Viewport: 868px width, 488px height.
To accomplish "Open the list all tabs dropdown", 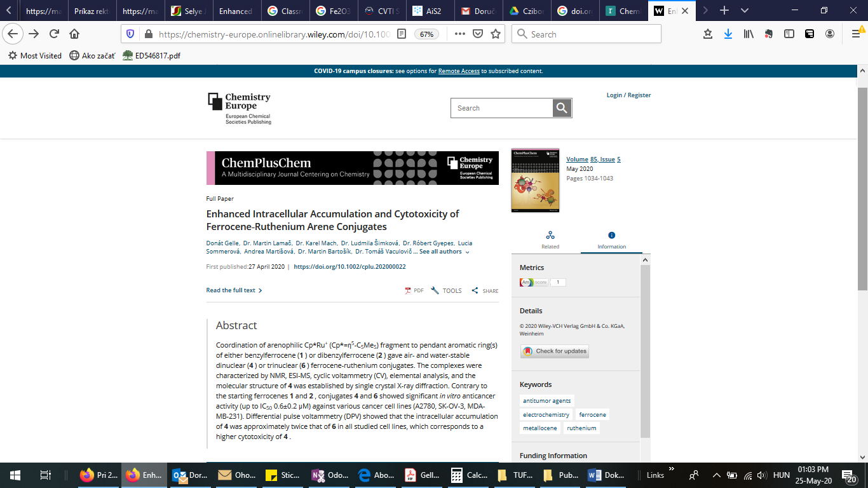I will click(745, 11).
